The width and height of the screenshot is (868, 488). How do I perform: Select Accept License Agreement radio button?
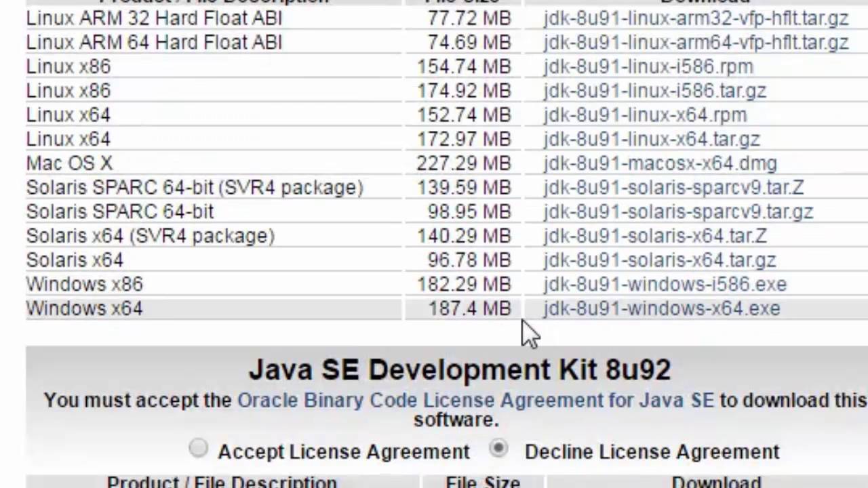[199, 448]
